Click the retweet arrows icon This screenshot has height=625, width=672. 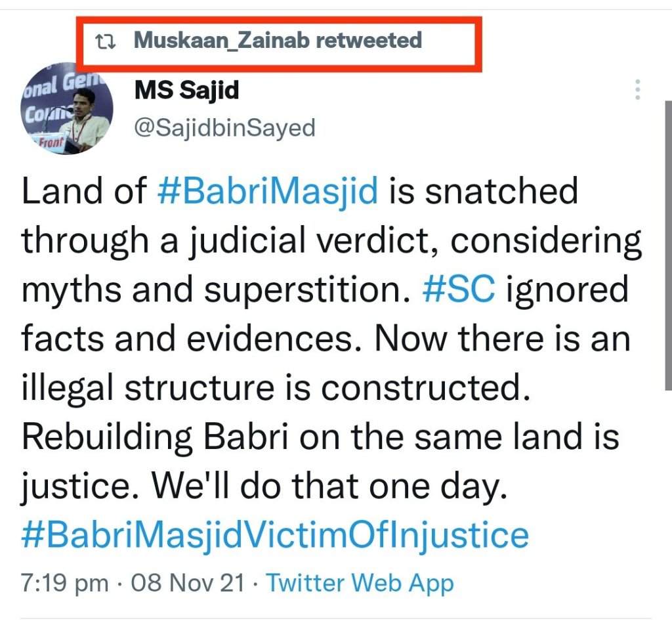[x=105, y=41]
